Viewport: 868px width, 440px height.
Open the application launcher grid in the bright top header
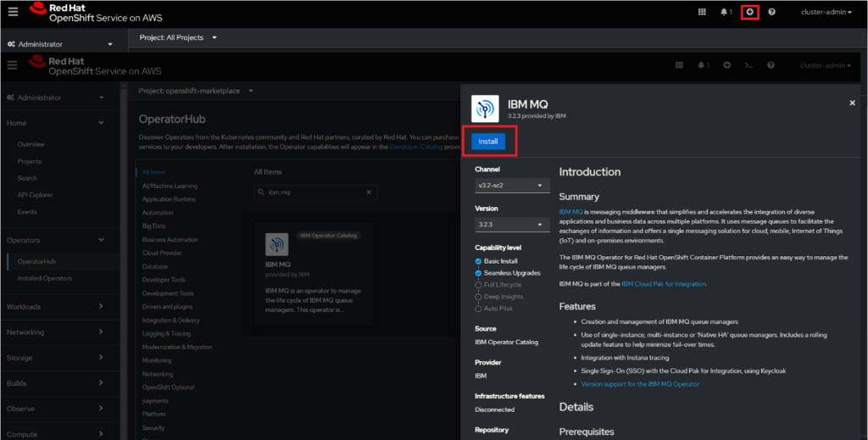[x=702, y=12]
